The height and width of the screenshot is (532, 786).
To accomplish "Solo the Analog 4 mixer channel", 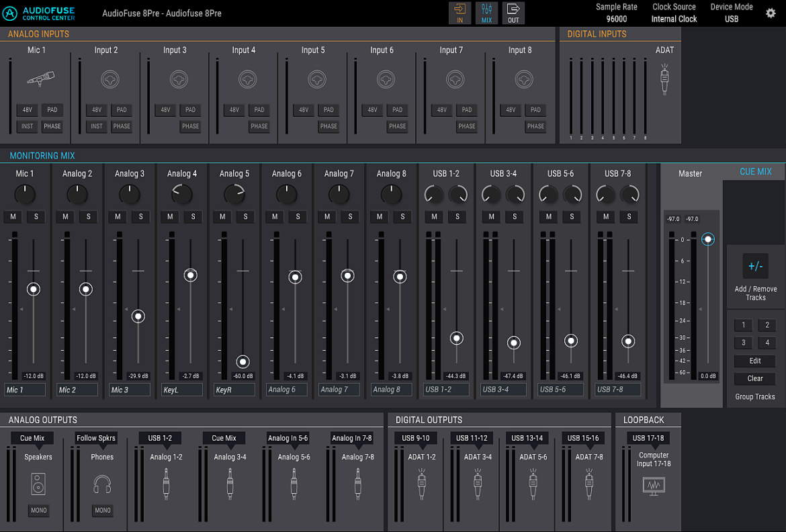I will [x=193, y=216].
